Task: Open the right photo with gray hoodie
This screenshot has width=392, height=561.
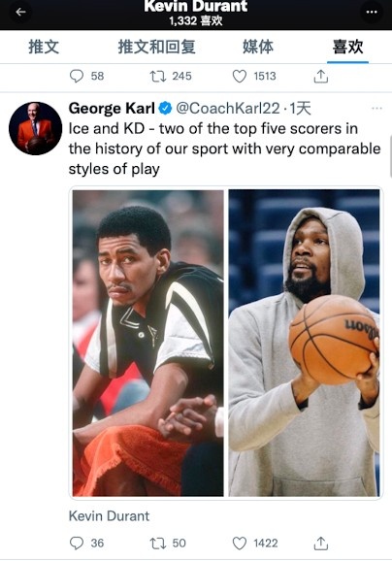Action: 304,344
